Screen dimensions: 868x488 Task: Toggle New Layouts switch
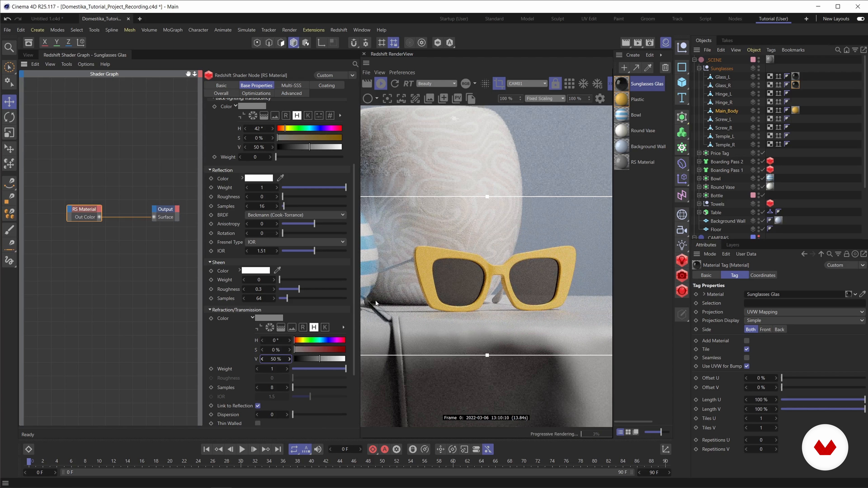click(x=860, y=19)
